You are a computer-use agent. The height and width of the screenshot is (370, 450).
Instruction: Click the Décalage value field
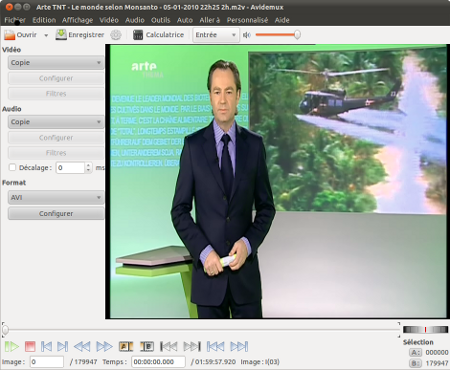pos(70,168)
